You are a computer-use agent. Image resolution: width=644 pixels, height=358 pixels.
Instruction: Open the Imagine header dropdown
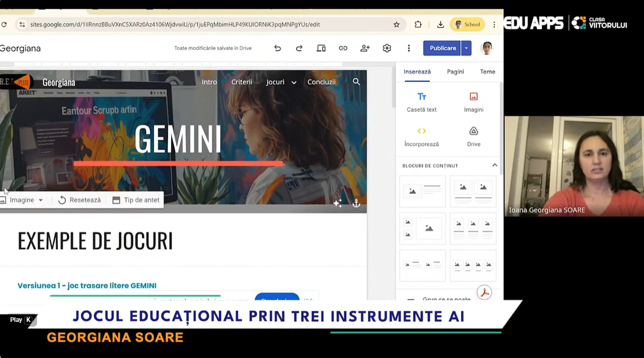click(x=21, y=200)
